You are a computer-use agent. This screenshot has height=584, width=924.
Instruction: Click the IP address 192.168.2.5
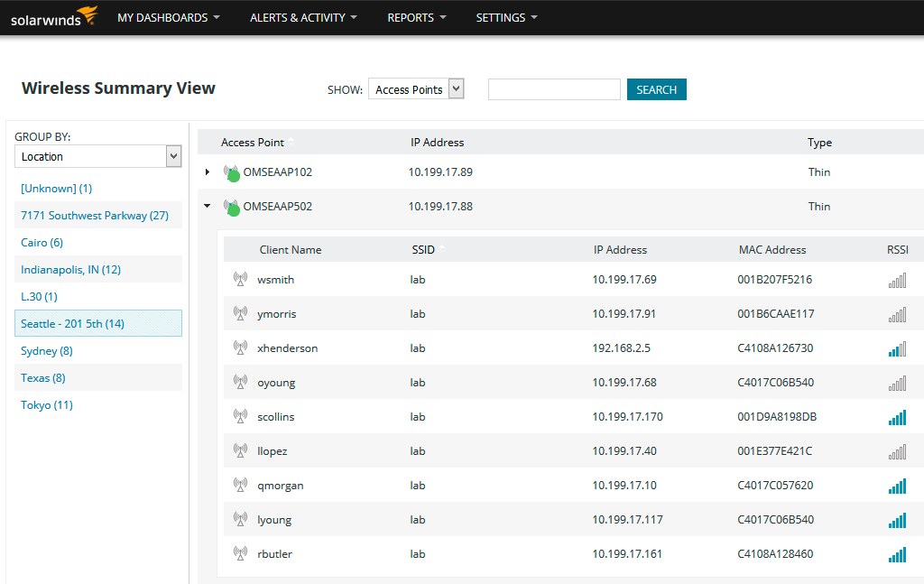621,348
